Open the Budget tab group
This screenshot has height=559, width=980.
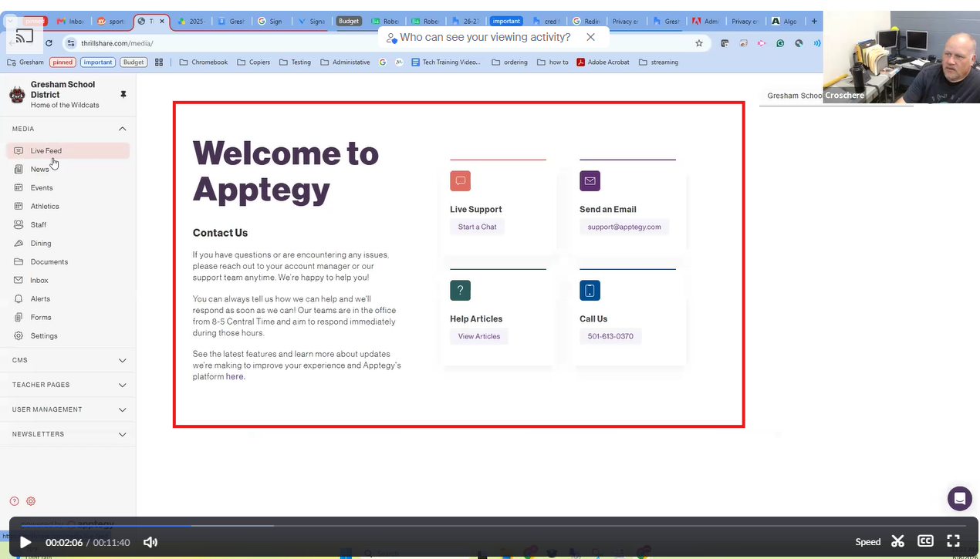tap(349, 22)
